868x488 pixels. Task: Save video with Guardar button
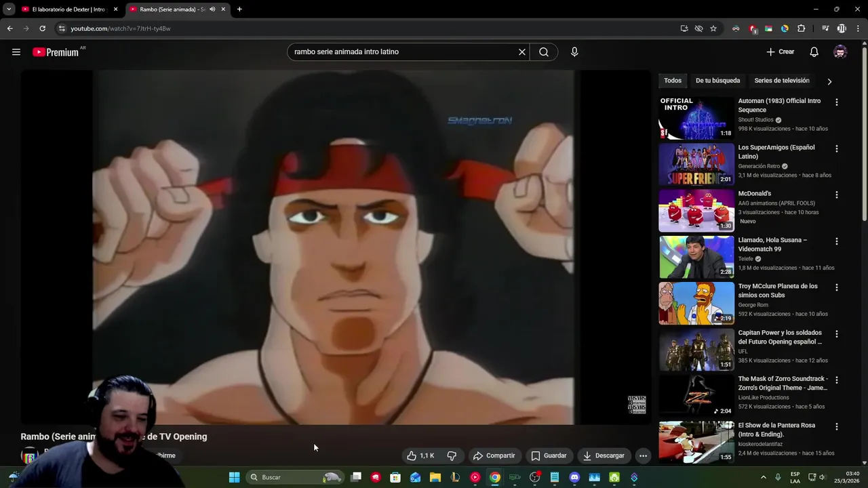pos(549,455)
